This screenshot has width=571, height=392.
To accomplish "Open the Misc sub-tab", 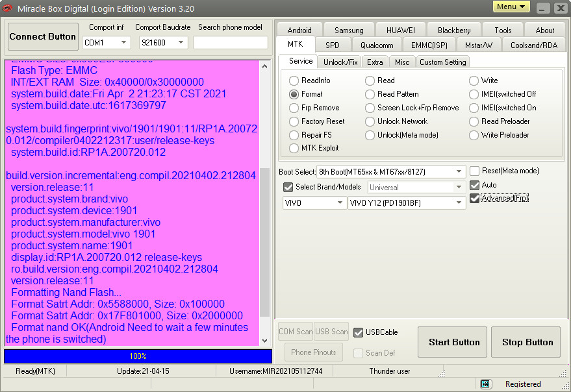I will click(402, 62).
